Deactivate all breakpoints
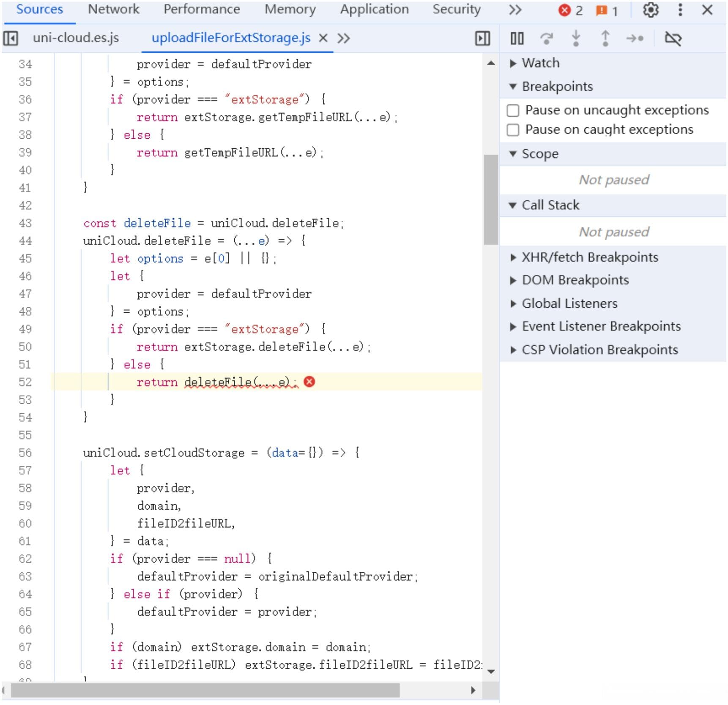The image size is (728, 705). tap(673, 38)
